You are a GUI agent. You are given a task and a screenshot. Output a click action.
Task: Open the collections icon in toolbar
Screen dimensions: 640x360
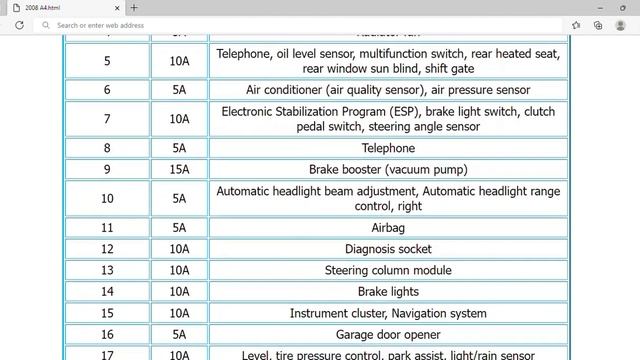pyautogui.click(x=598, y=25)
